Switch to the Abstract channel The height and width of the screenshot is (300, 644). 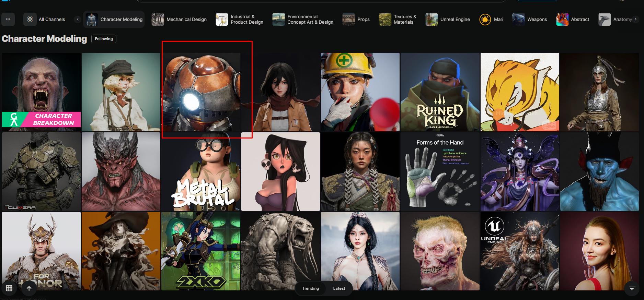click(x=573, y=19)
